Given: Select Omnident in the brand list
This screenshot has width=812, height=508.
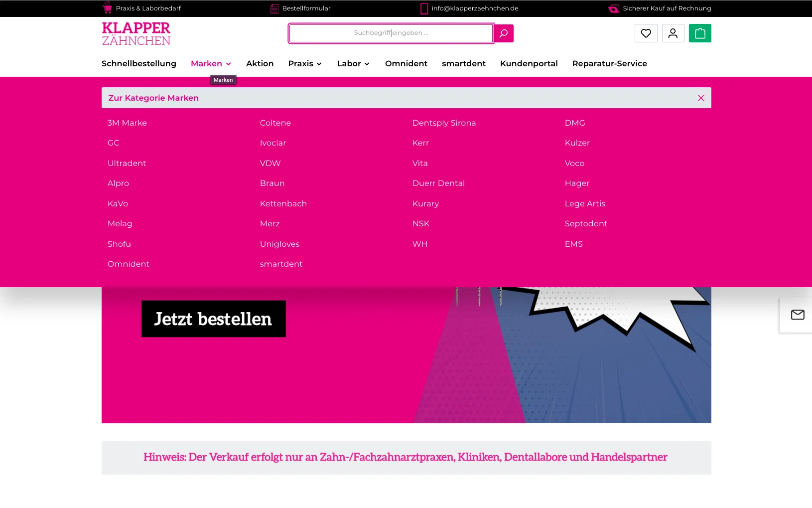Looking at the screenshot, I should tap(128, 264).
